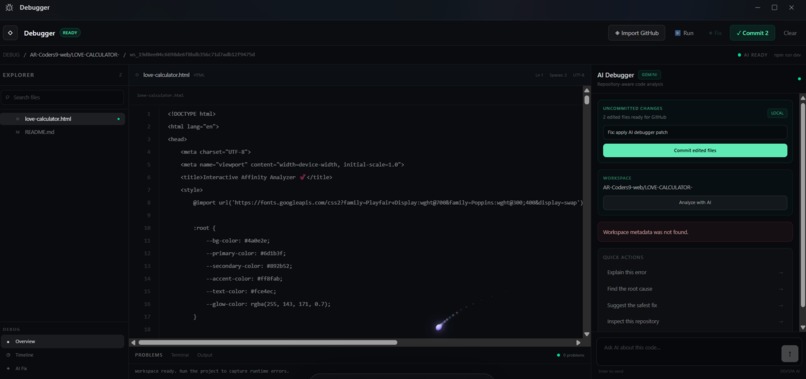The width and height of the screenshot is (806, 379).
Task: Open love-calculator.html in Explorer
Action: (62, 119)
